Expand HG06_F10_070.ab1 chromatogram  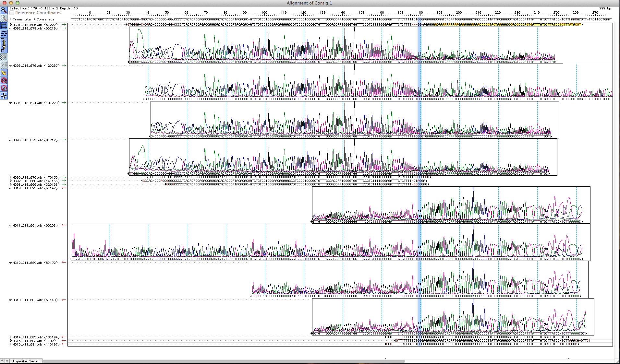pyautogui.click(x=11, y=177)
